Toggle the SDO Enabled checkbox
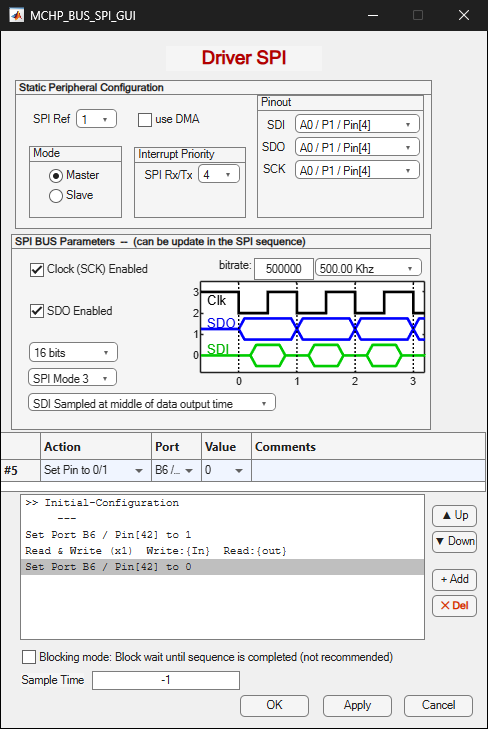488x729 pixels. tap(37, 311)
